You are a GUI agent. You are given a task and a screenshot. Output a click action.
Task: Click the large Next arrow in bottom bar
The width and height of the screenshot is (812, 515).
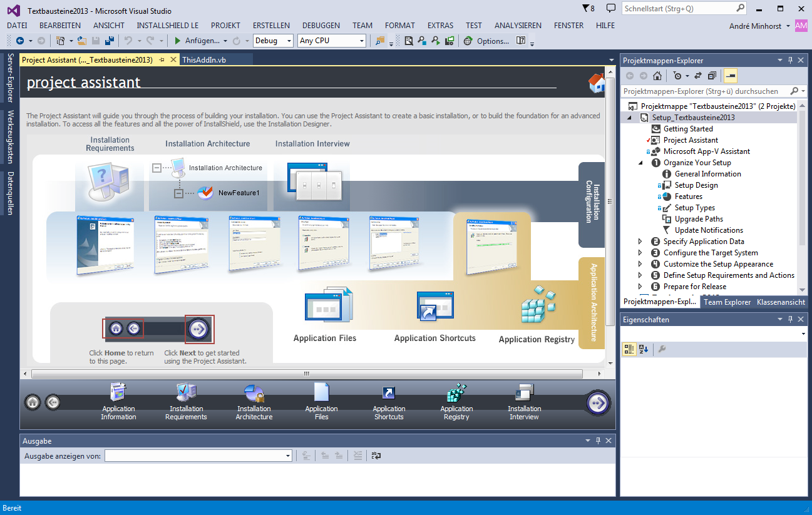[x=598, y=403]
